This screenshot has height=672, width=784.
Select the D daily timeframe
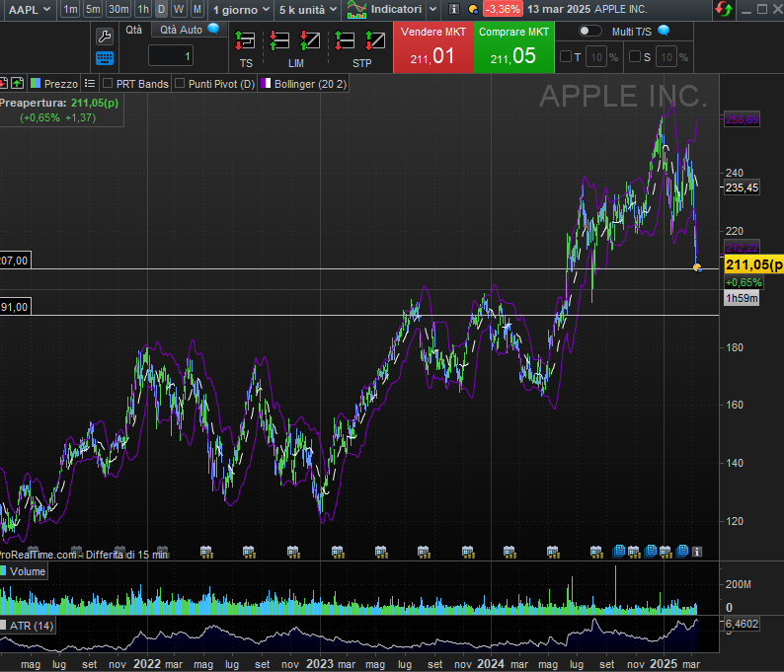click(161, 9)
